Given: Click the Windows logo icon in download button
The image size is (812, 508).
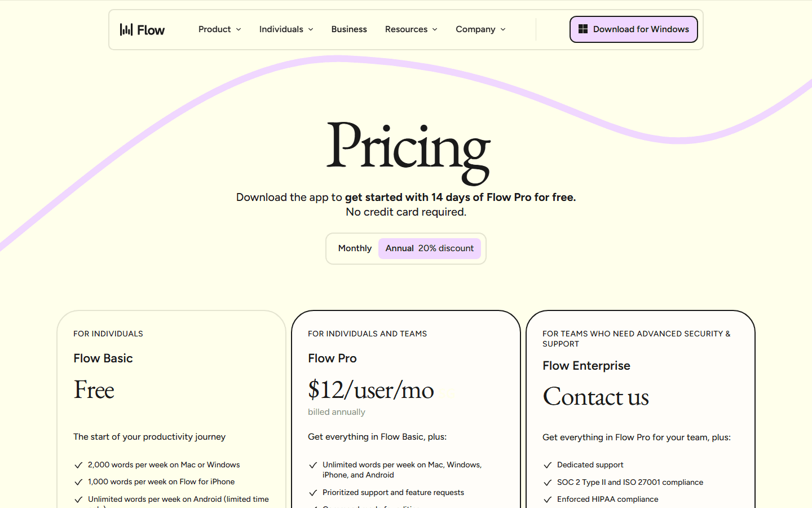Looking at the screenshot, I should point(583,29).
